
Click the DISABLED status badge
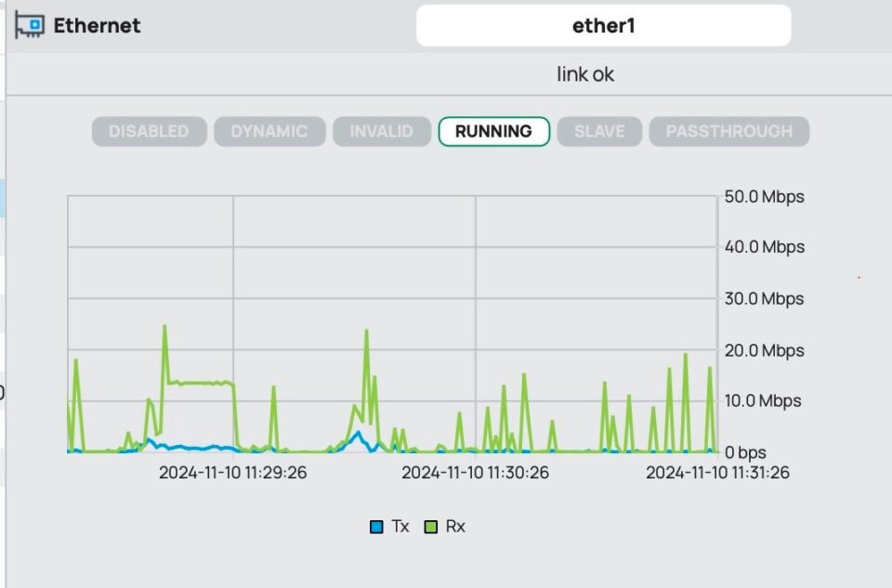pos(148,131)
